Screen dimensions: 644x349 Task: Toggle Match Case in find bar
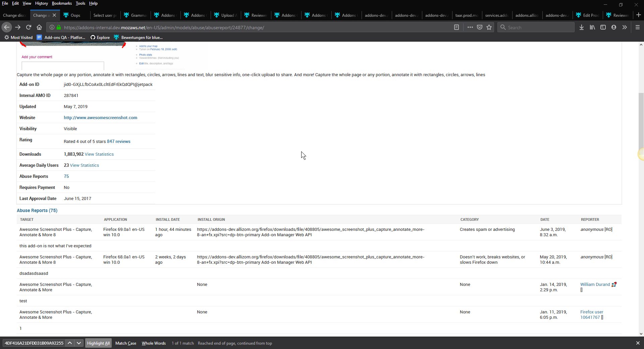pos(126,343)
